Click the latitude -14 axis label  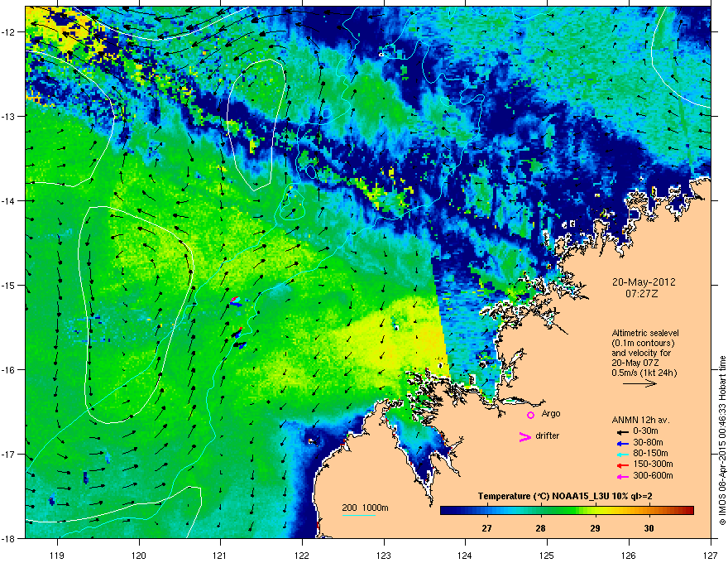tap(9, 200)
